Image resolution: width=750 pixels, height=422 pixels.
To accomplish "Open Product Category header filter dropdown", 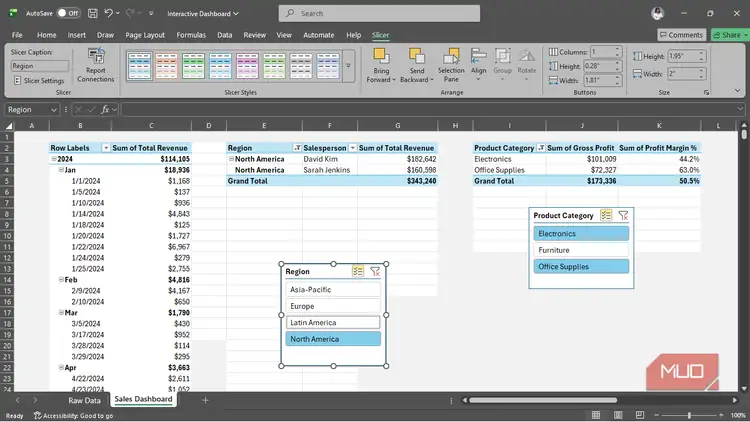I will (x=541, y=148).
